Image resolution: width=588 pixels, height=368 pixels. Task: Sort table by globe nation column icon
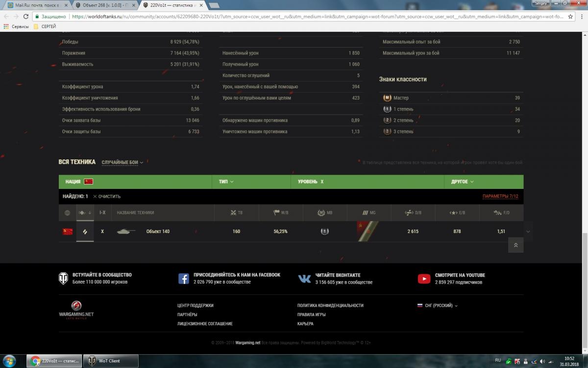[67, 212]
